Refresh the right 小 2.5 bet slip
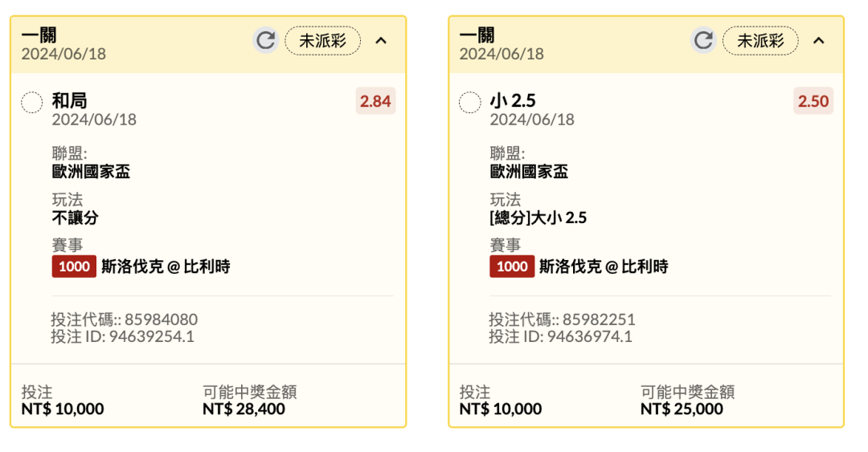 pyautogui.click(x=703, y=40)
